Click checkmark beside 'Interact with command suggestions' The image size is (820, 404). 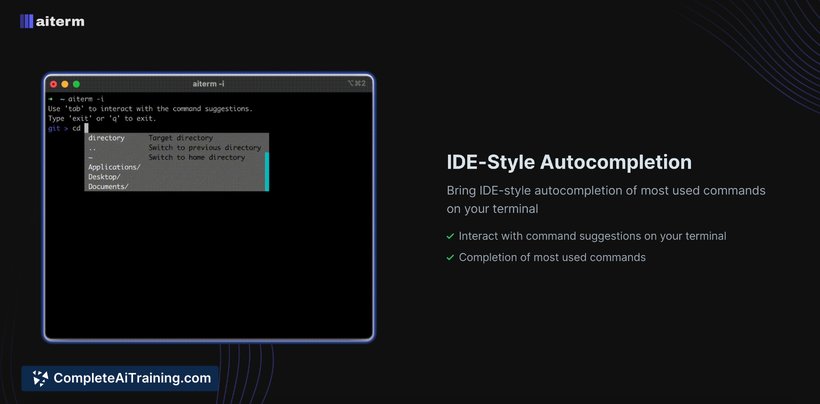(450, 236)
